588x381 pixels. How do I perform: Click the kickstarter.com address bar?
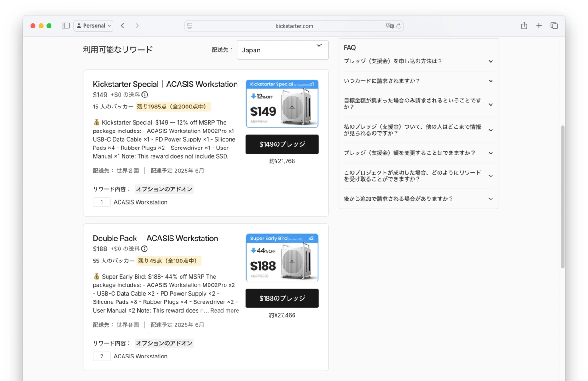tap(294, 26)
